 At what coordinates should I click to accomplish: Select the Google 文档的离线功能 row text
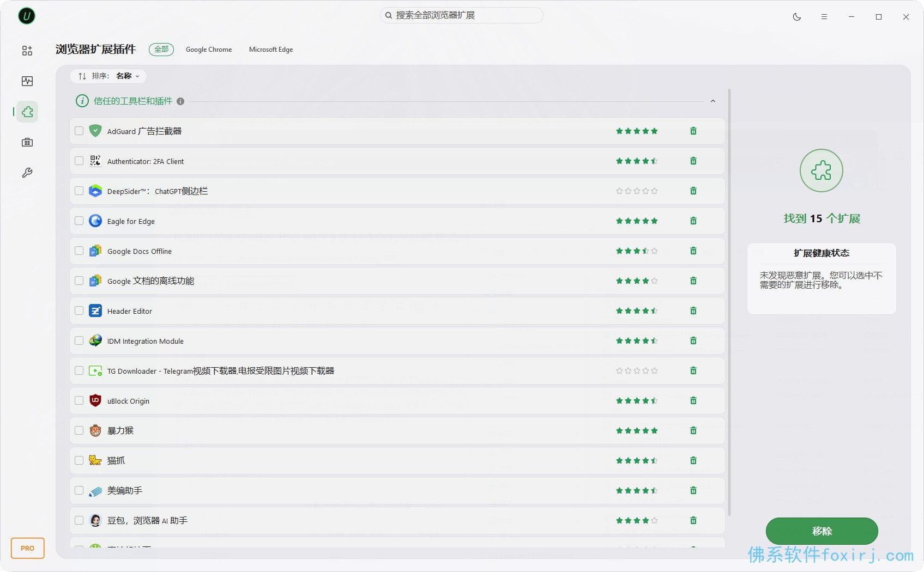tap(150, 281)
